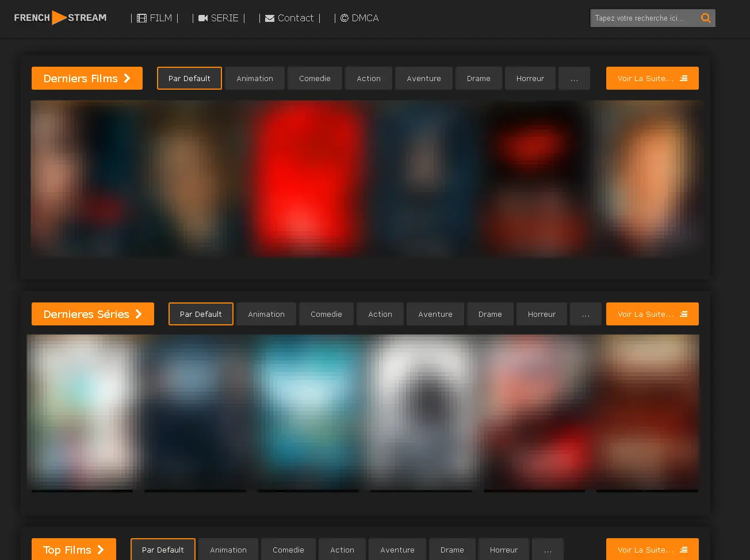Open the Dernieres Séries section heading
This screenshot has height=560, width=750.
pos(93,314)
